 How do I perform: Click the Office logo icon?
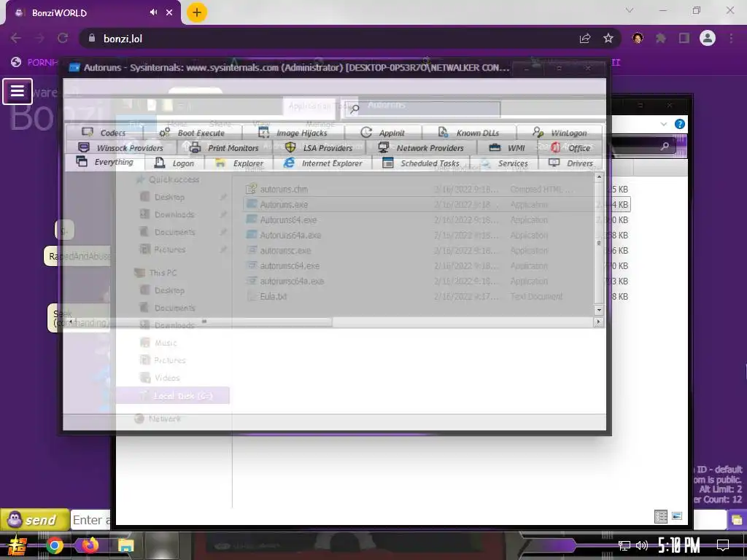555,147
